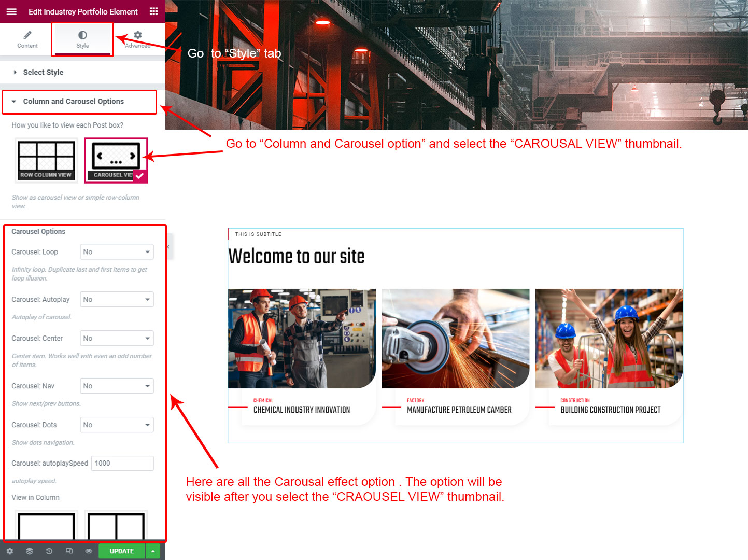Switch to the Content tab
Screen dimensions: 748x560
point(27,39)
